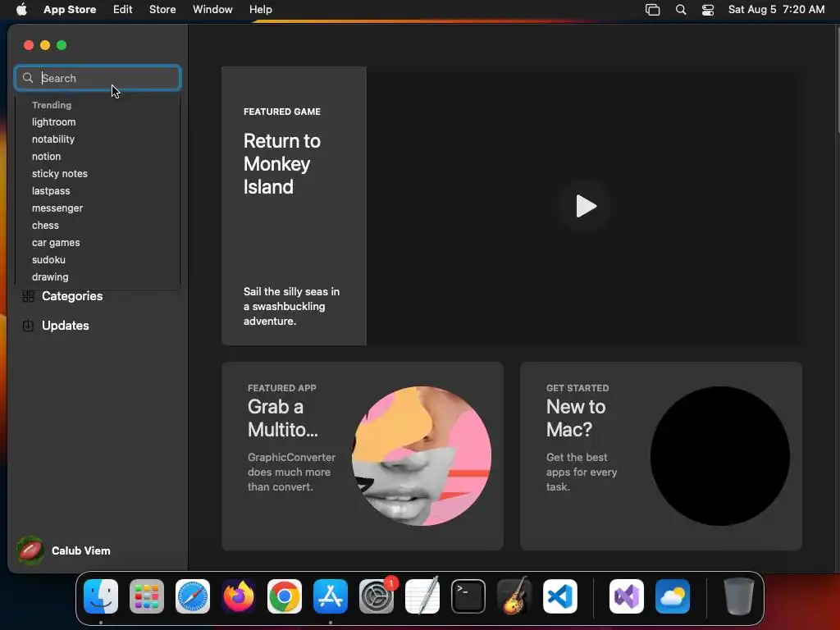Open Launchpad from the Dock
The width and height of the screenshot is (840, 630).
click(x=147, y=596)
